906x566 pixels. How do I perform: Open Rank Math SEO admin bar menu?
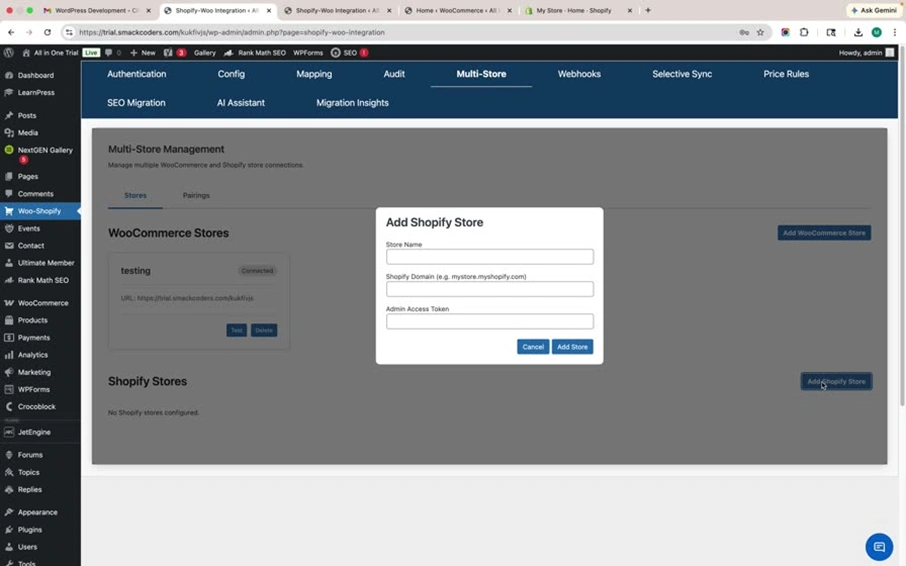click(255, 53)
